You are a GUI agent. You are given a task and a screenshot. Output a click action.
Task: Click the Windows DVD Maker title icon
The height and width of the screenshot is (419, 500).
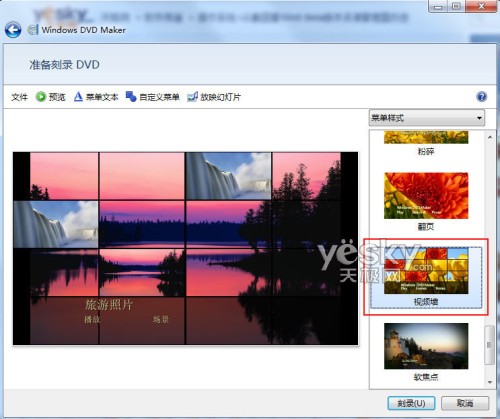point(32,30)
